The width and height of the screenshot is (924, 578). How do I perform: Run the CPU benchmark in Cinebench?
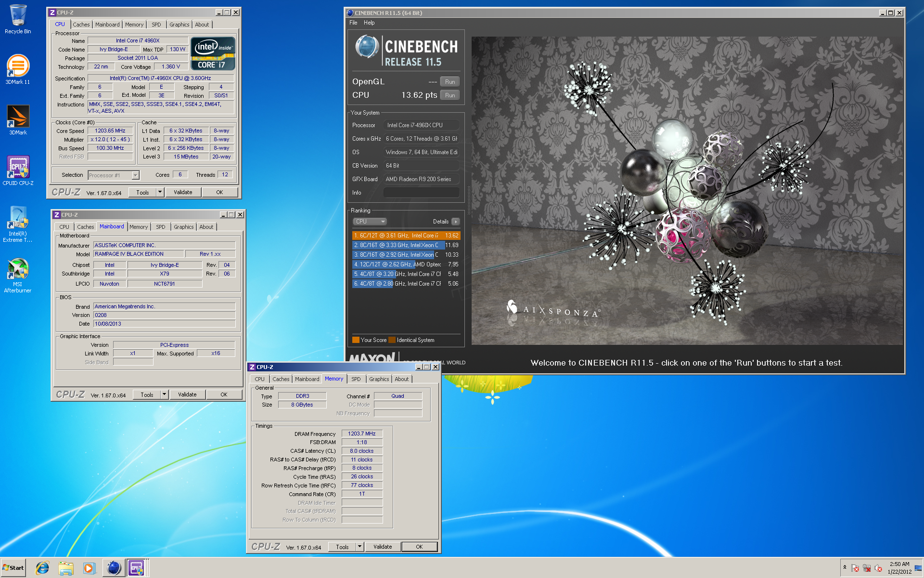pyautogui.click(x=450, y=95)
